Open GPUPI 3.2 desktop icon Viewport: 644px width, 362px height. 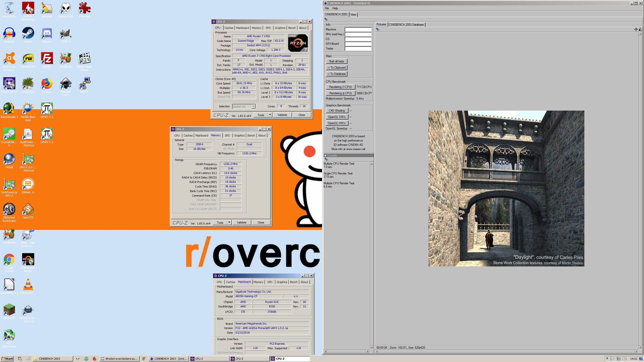point(47,110)
